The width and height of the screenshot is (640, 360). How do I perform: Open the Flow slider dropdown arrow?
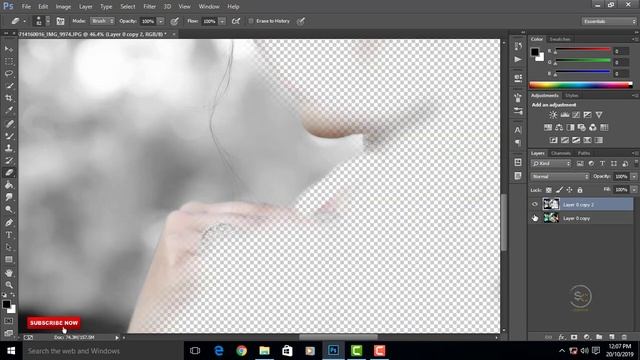pyautogui.click(x=222, y=21)
